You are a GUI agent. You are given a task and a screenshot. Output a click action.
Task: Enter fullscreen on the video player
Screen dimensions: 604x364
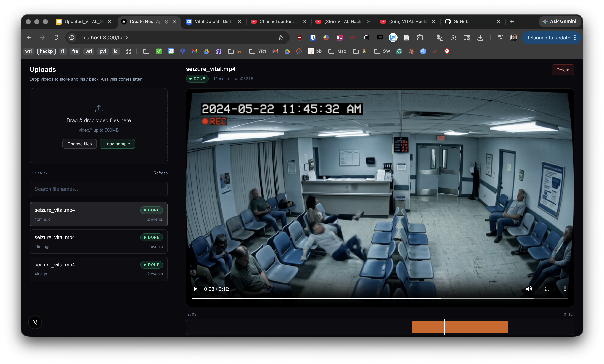tap(547, 289)
